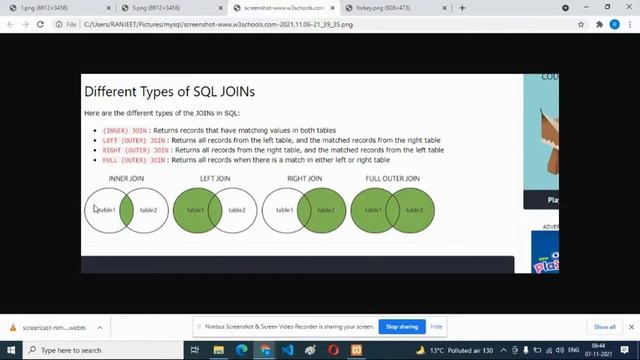Open volume control in system tray

(x=559, y=350)
